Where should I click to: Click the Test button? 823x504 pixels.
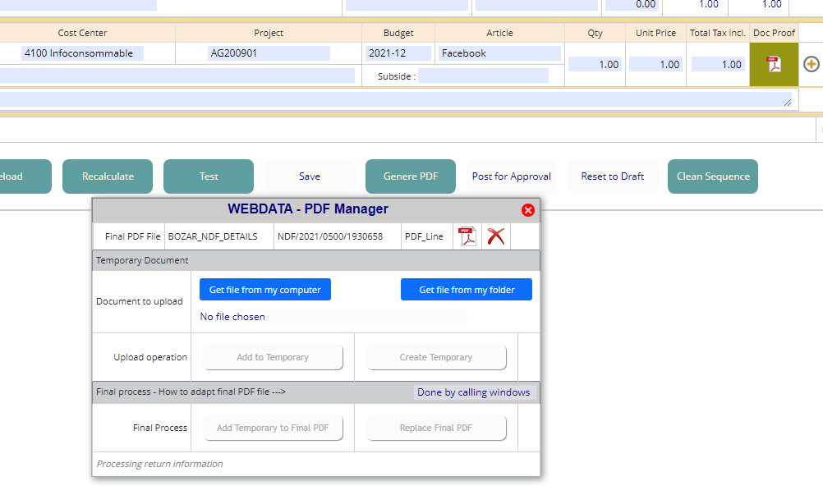click(x=209, y=176)
